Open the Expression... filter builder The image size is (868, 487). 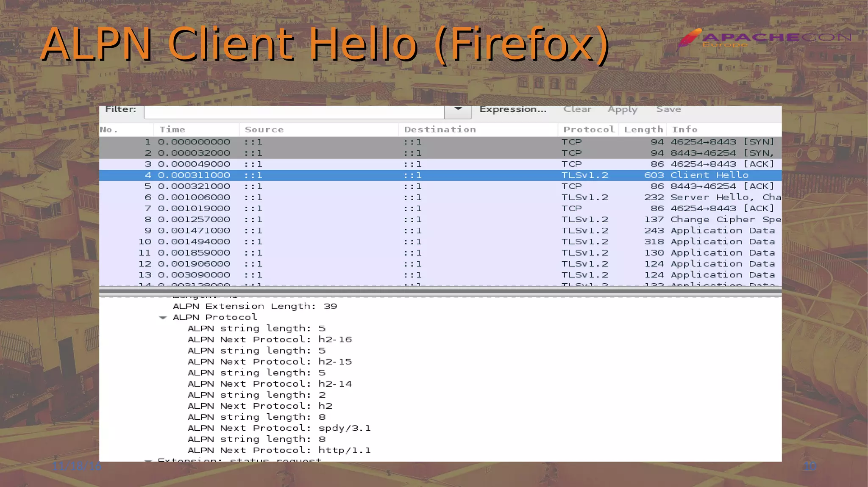[513, 109]
